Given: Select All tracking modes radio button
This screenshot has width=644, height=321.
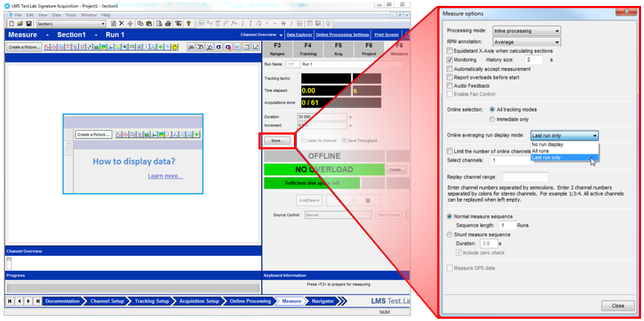Looking at the screenshot, I should coord(492,109).
